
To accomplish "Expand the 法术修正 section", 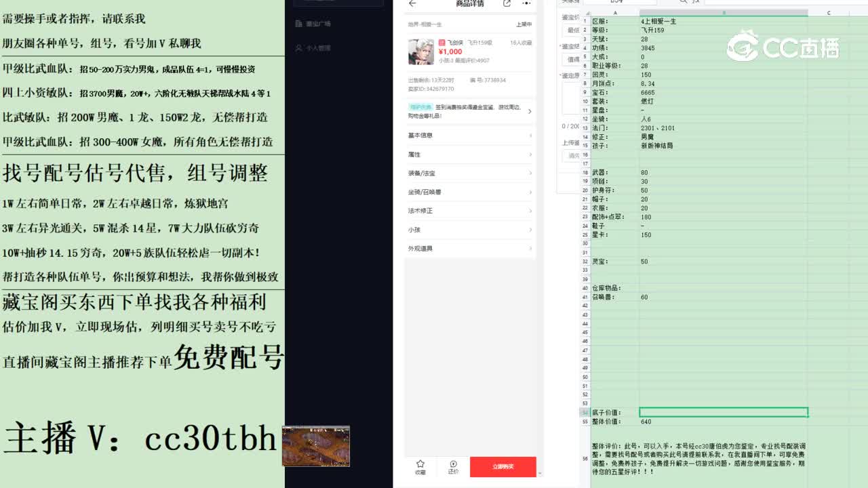I will [x=470, y=211].
